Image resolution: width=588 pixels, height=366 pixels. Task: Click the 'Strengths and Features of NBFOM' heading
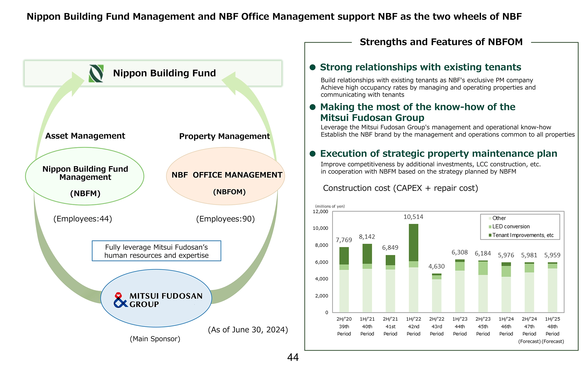pyautogui.click(x=441, y=42)
